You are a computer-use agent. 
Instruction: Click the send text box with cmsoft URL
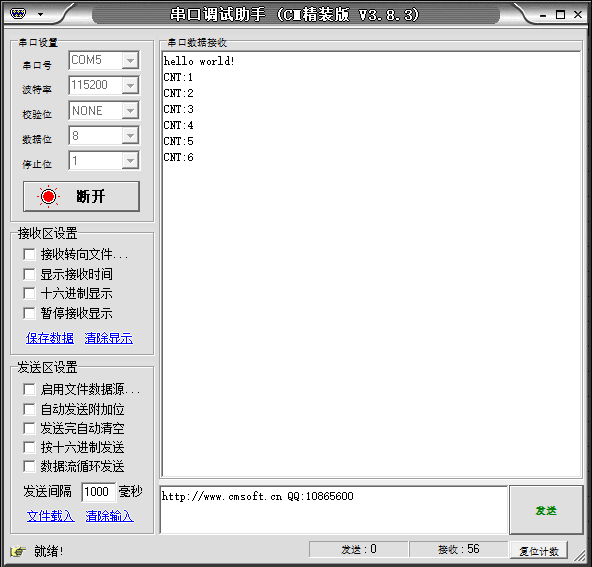coord(334,510)
